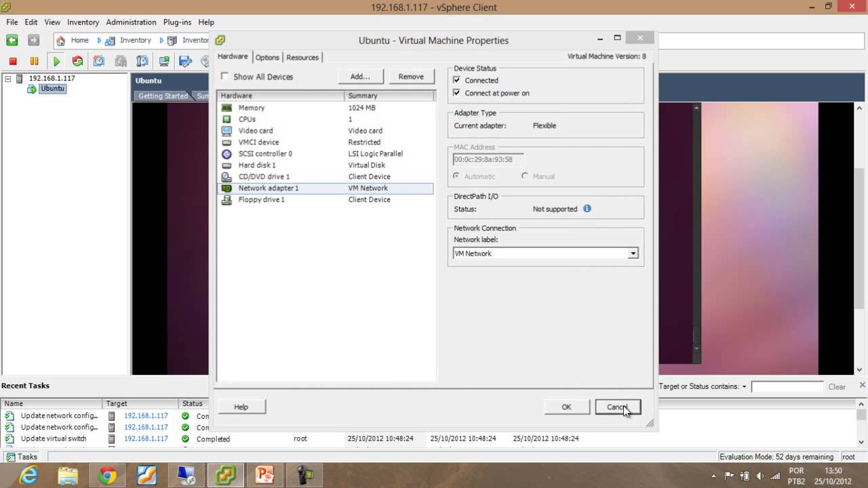The width and height of the screenshot is (868, 488).
Task: Open the Target or Status contains dropdown arrow
Action: coord(744,387)
